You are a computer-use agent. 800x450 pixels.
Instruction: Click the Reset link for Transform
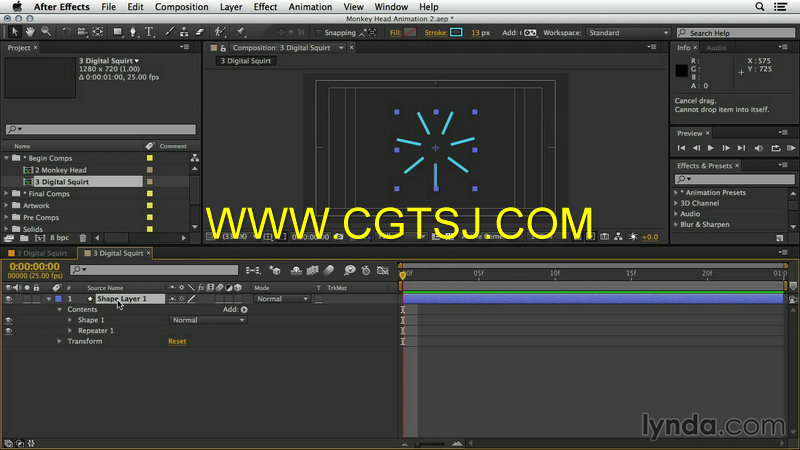177,341
